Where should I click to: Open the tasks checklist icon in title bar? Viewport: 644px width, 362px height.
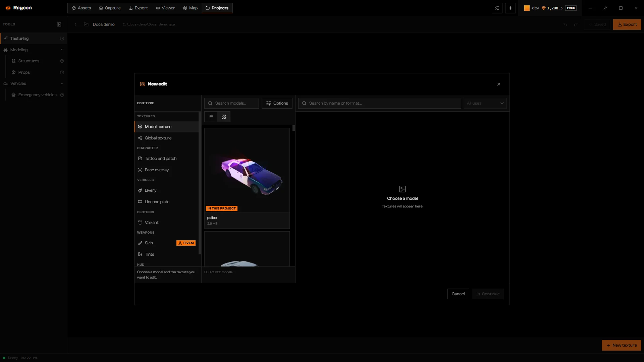[x=497, y=8]
